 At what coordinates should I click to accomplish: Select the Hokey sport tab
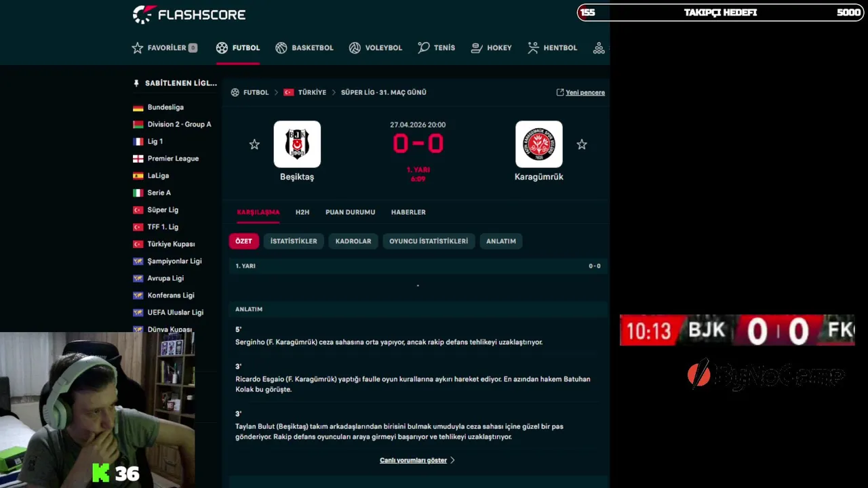[491, 48]
